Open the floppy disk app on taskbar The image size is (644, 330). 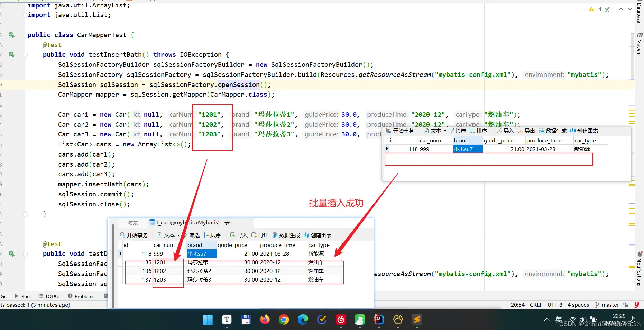click(x=246, y=320)
